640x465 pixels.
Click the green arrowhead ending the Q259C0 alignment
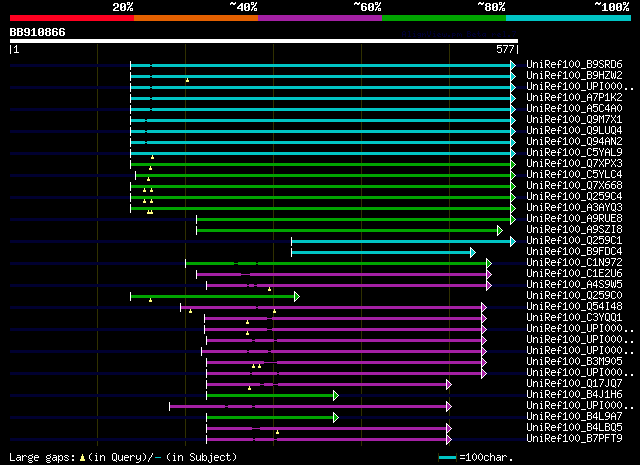coord(297,296)
